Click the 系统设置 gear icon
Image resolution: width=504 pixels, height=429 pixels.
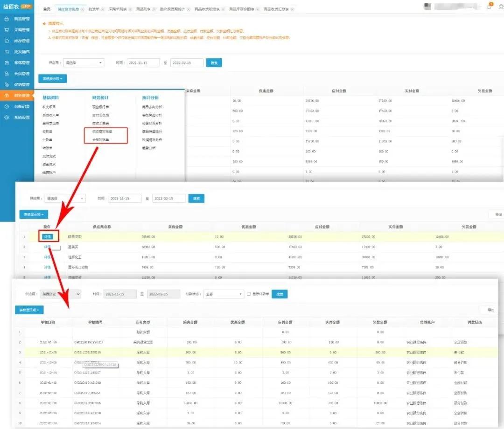(x=7, y=118)
